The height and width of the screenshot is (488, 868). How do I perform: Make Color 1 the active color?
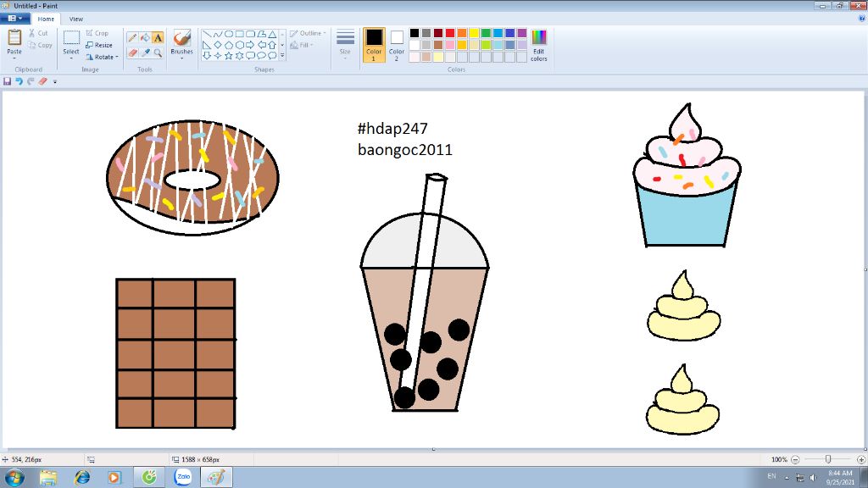coord(374,44)
